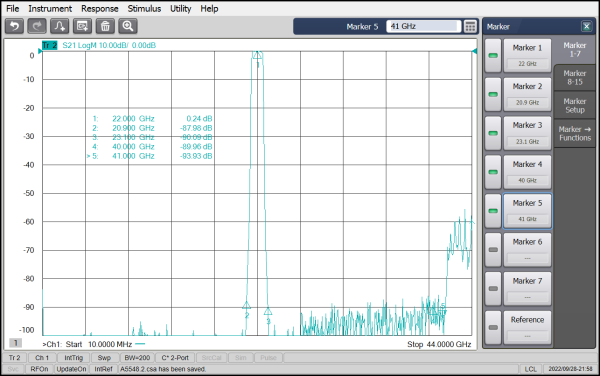Click the LCL indicator in status bar
The width and height of the screenshot is (600, 376).
pyautogui.click(x=530, y=369)
